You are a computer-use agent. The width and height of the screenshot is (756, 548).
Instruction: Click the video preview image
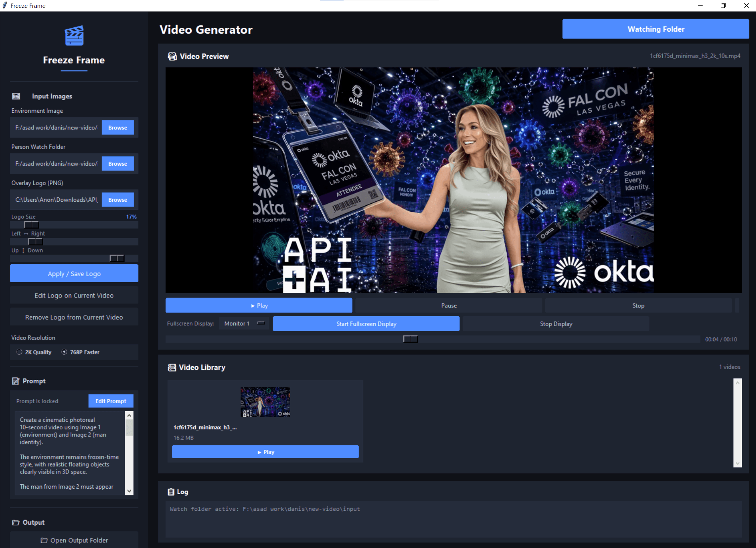pos(454,180)
